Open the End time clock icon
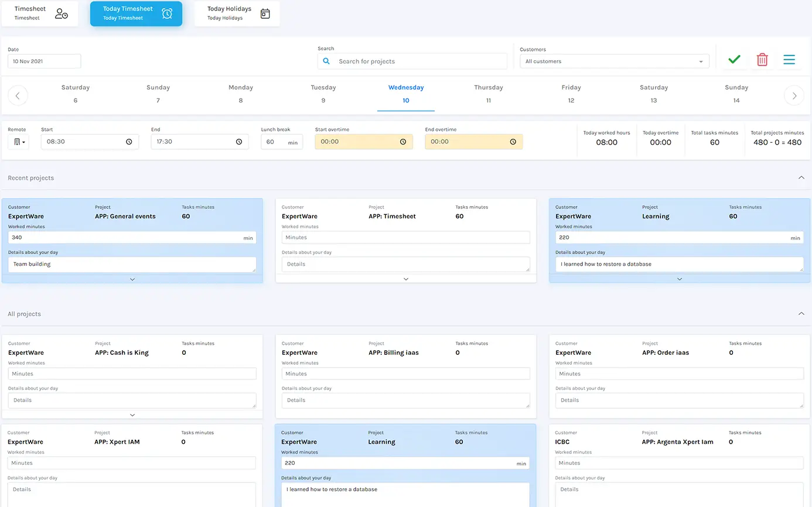This screenshot has height=507, width=812. coord(239,142)
